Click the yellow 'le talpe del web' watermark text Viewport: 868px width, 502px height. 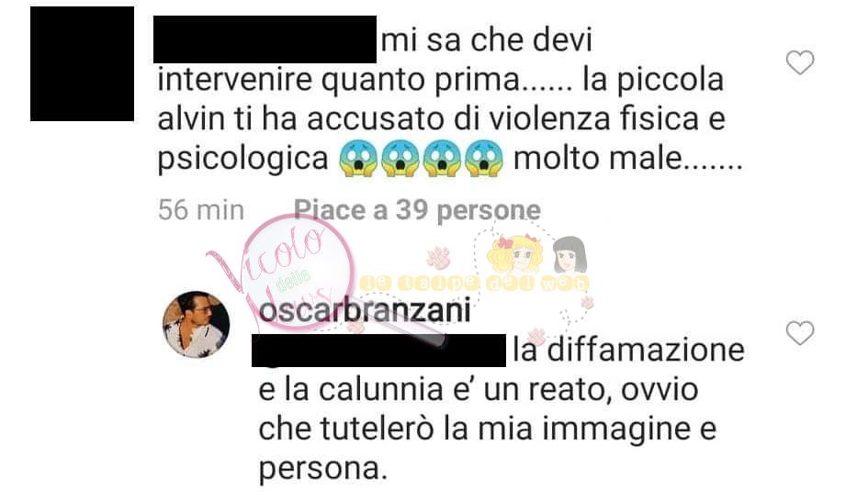pyautogui.click(x=474, y=283)
